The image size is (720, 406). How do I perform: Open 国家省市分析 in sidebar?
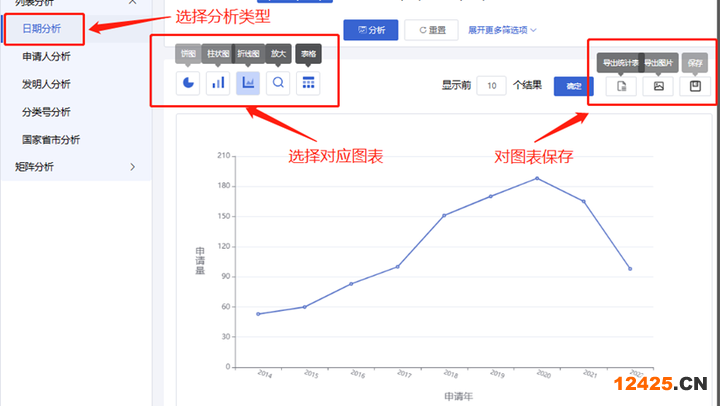coord(51,139)
